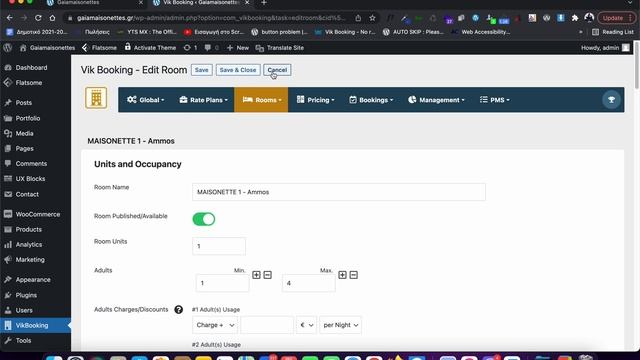The image size is (640, 360).
Task: Click the #1 Adult charge amount field
Action: [x=267, y=325]
